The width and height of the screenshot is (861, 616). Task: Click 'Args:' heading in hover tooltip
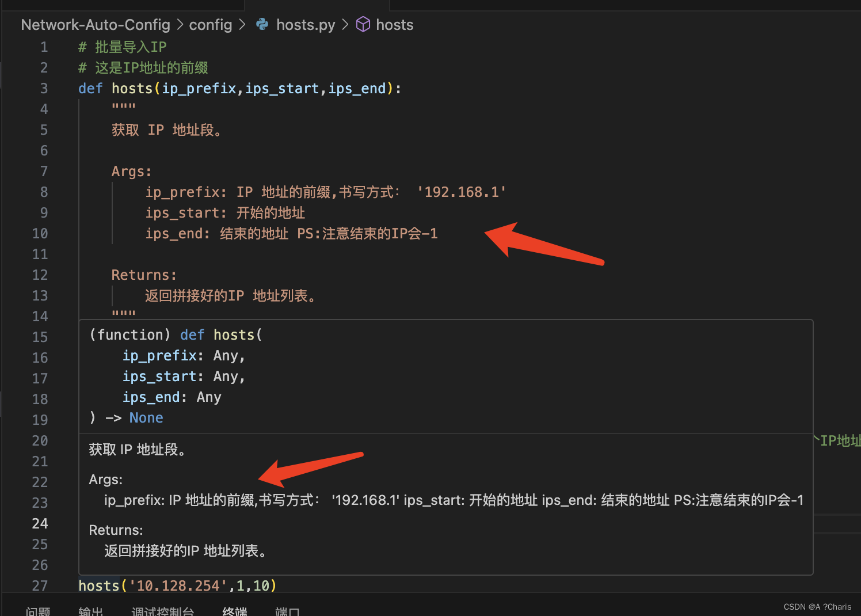(105, 480)
